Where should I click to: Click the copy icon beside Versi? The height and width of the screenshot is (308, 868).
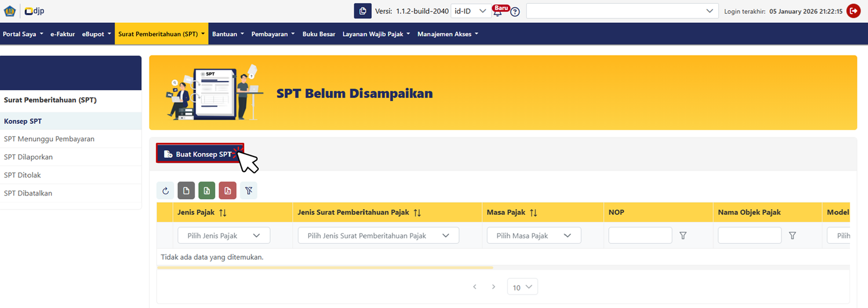coord(362,11)
